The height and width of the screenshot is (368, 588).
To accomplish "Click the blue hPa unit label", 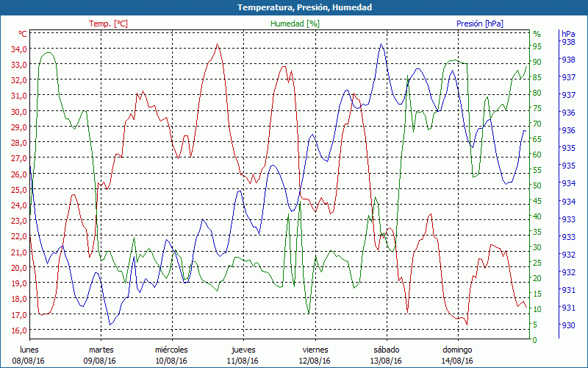I will (568, 34).
